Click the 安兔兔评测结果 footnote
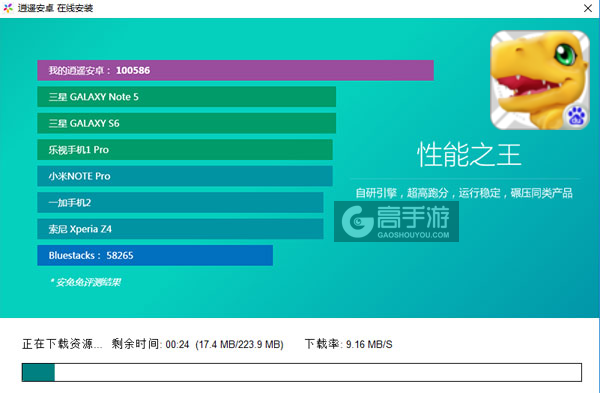The width and height of the screenshot is (600, 393). [85, 282]
